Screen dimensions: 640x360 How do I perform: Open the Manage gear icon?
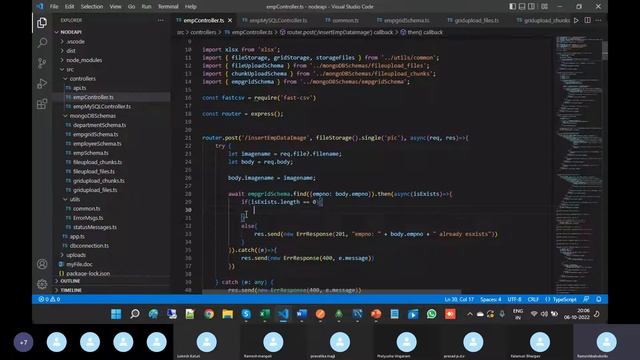(x=42, y=284)
